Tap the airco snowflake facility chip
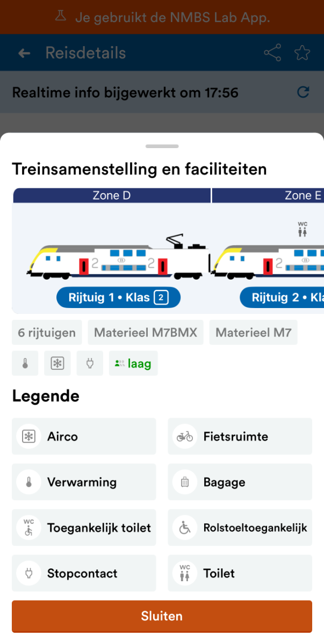Viewport: 324px width, 644px height. 57,363
